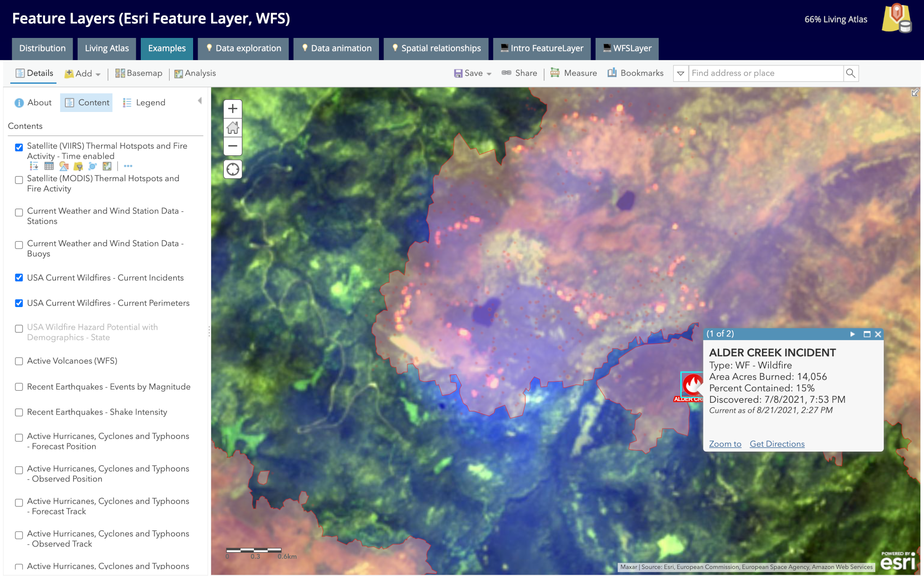Click the find my location button

233,169
